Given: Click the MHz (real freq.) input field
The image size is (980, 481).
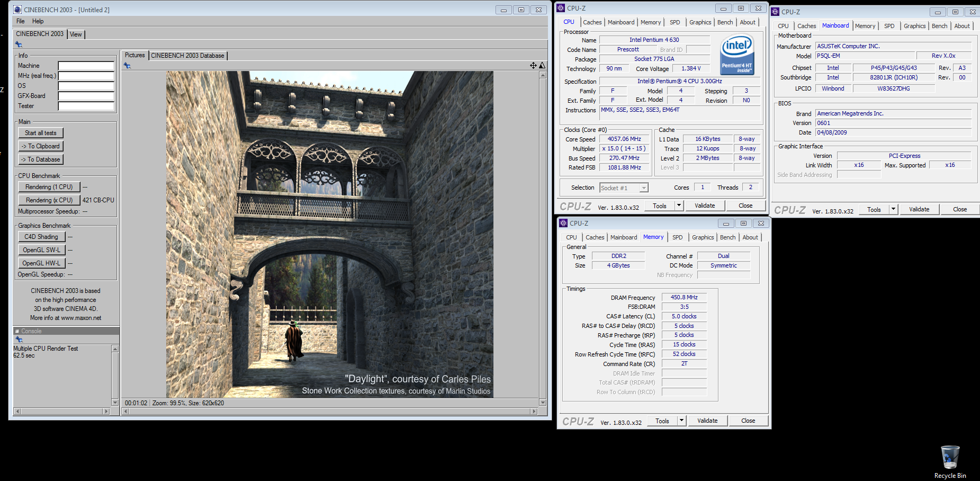Looking at the screenshot, I should point(86,76).
